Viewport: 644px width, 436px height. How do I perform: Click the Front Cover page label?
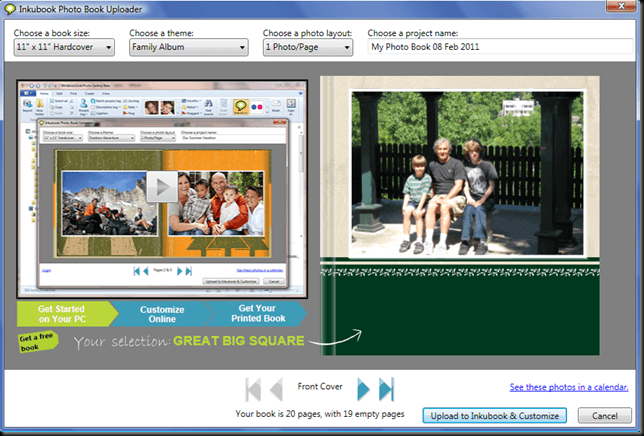[x=320, y=386]
